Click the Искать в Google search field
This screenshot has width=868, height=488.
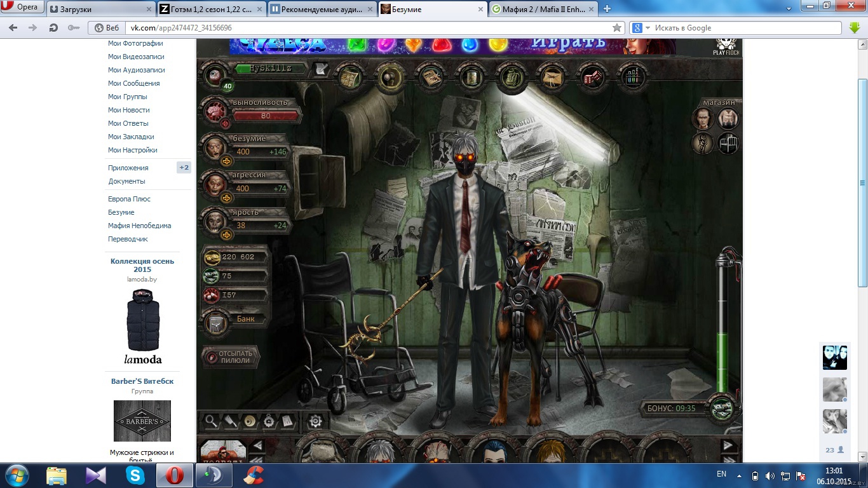click(747, 28)
